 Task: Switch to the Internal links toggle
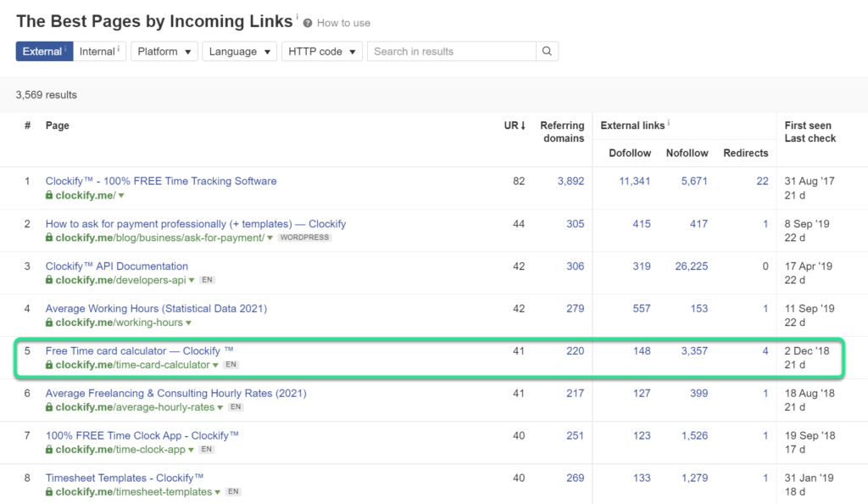click(x=99, y=51)
